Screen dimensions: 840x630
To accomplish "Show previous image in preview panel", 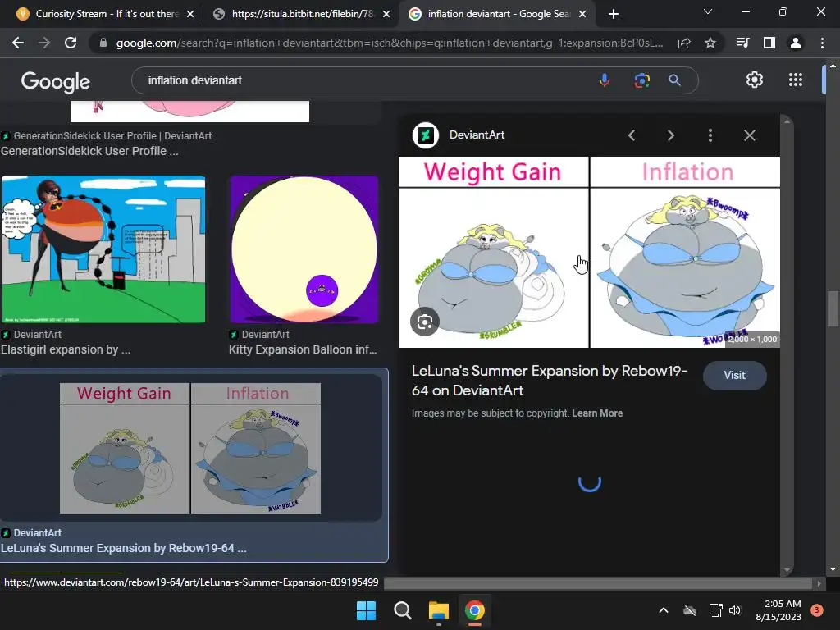I will click(632, 135).
